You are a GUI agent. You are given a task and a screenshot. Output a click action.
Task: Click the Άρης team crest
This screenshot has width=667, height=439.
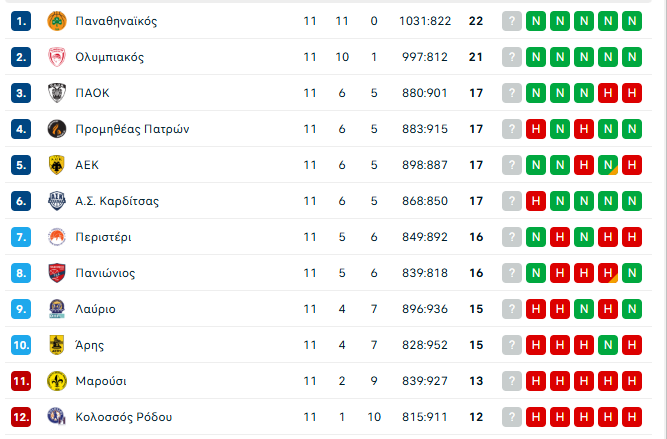tap(57, 345)
